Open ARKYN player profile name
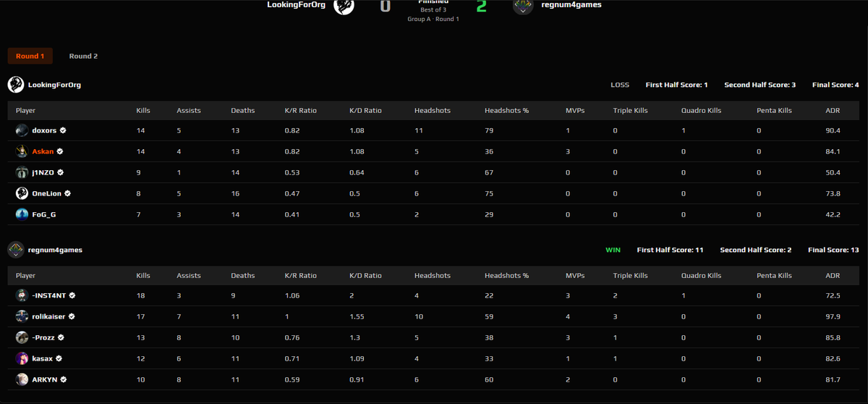Viewport: 868px width, 404px height. click(45, 379)
